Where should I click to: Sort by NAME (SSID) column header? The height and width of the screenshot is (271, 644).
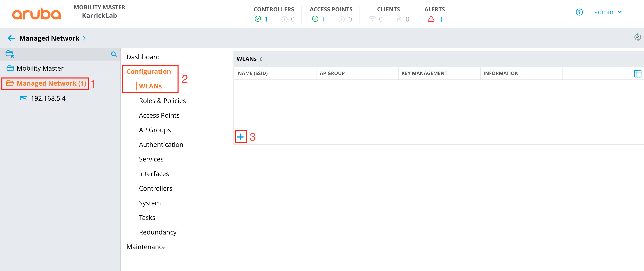coord(252,74)
